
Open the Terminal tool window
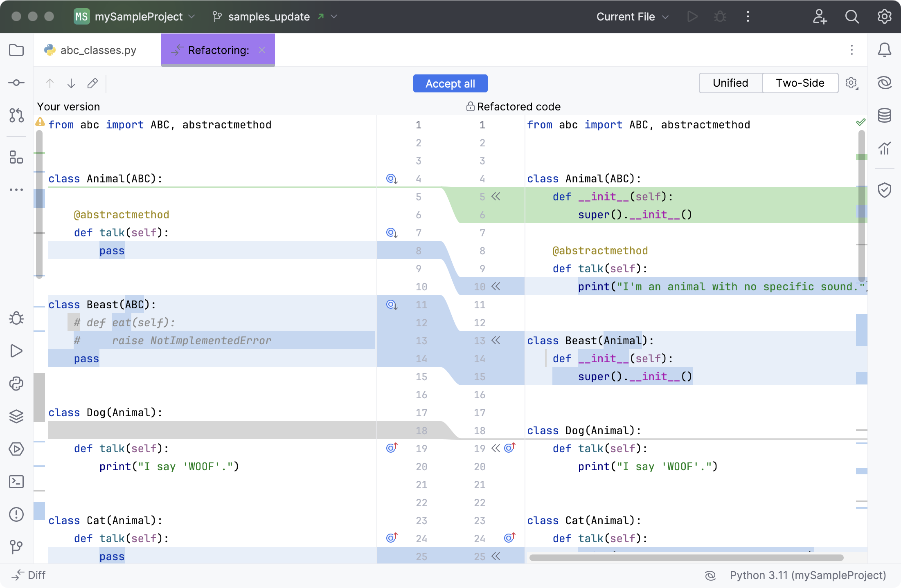click(16, 482)
